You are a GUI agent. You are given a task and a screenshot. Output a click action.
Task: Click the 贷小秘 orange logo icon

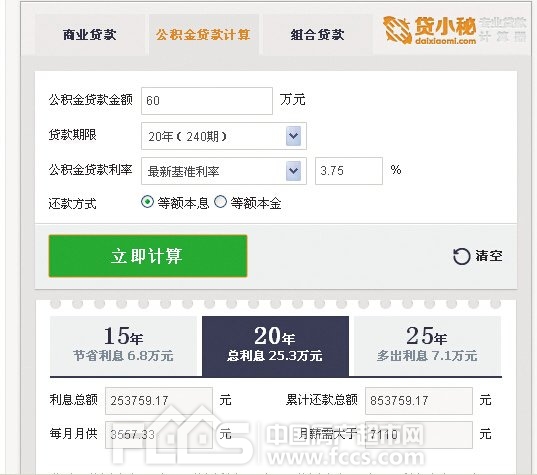pyautogui.click(x=397, y=30)
